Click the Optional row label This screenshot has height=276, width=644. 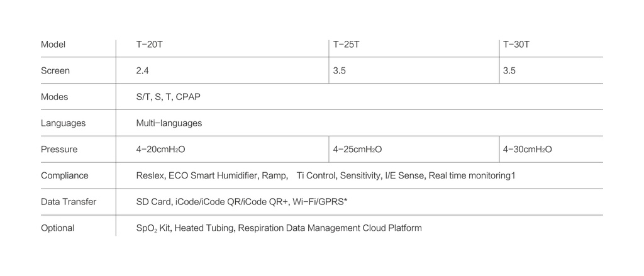pos(58,228)
